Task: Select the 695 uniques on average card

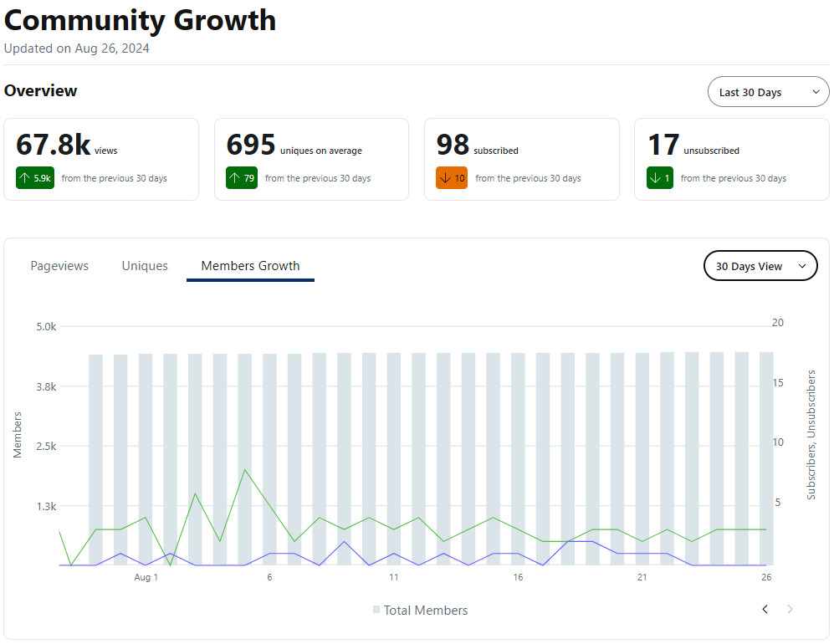Action: (311, 159)
